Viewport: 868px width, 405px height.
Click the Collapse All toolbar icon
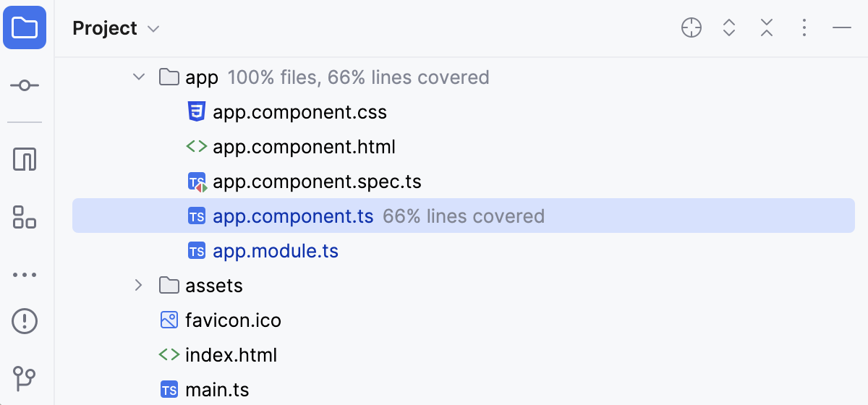tap(767, 28)
